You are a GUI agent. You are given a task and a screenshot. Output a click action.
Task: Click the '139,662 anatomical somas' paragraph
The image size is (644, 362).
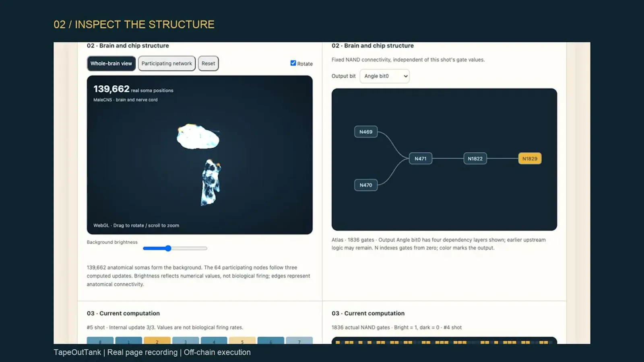[198, 276]
